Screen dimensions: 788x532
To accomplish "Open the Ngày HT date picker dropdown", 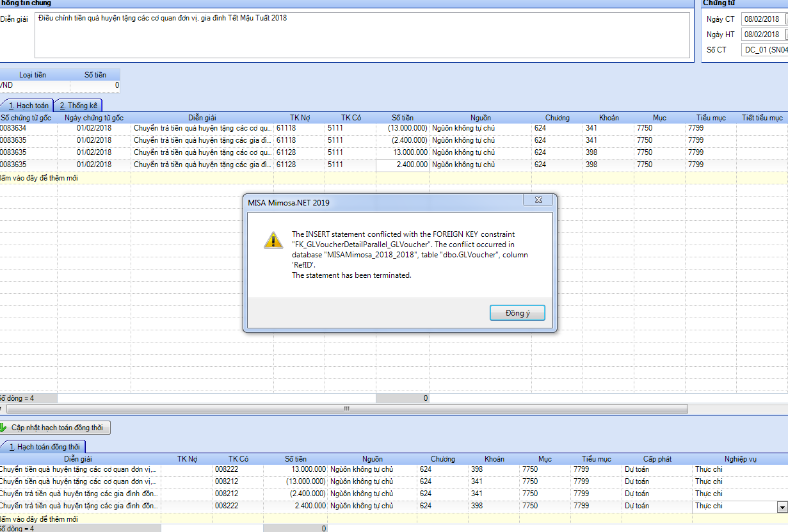I will [x=786, y=35].
